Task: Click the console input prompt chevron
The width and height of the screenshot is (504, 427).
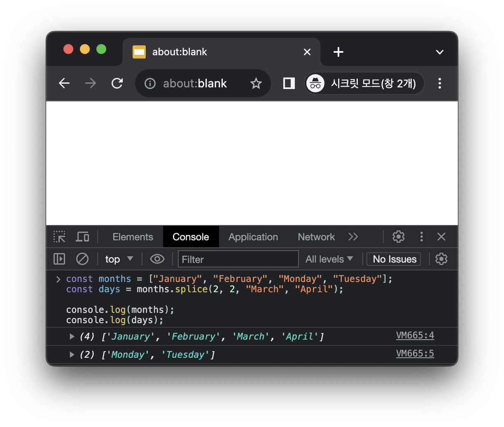Action: pyautogui.click(x=58, y=279)
